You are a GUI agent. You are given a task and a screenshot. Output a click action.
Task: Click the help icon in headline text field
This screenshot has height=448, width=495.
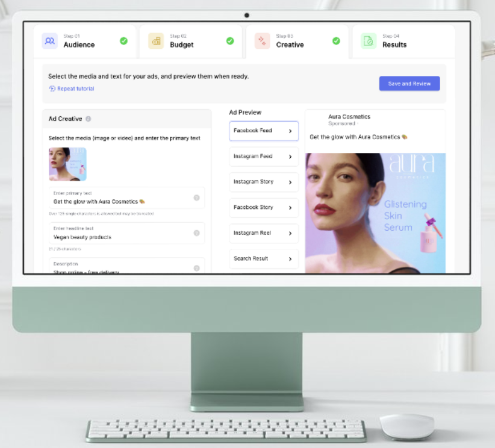pos(196,233)
